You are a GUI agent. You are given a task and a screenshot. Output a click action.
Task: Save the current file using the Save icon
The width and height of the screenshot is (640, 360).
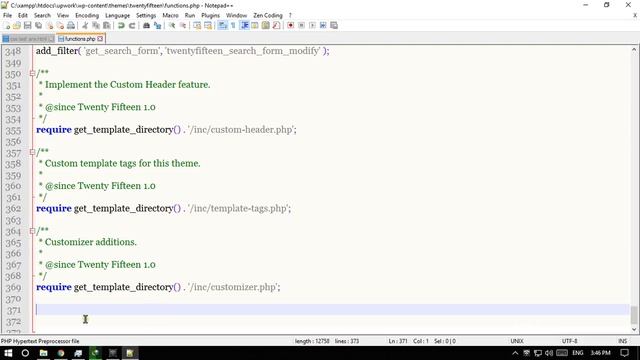[x=27, y=25]
